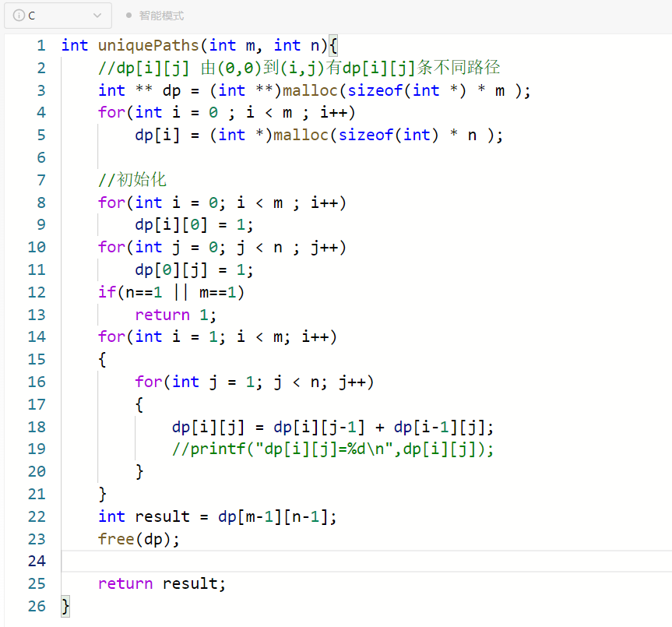Click the function name uniquePaths
The height and width of the screenshot is (627, 672).
(x=149, y=45)
